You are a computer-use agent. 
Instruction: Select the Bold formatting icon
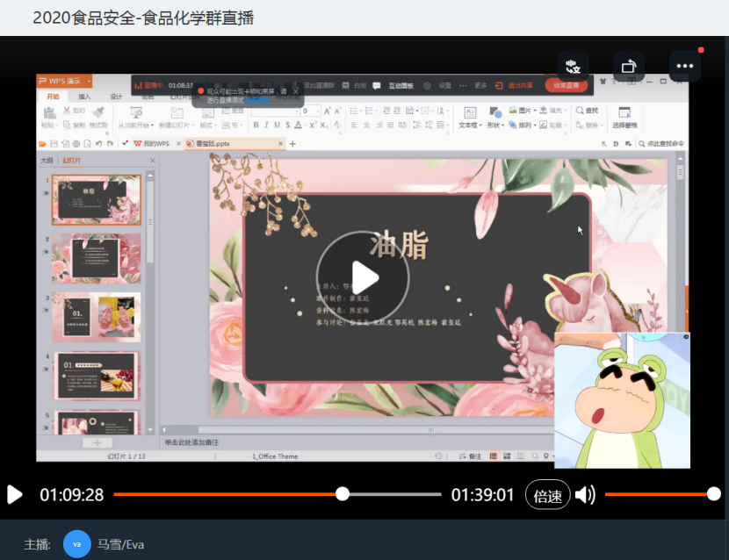point(256,125)
